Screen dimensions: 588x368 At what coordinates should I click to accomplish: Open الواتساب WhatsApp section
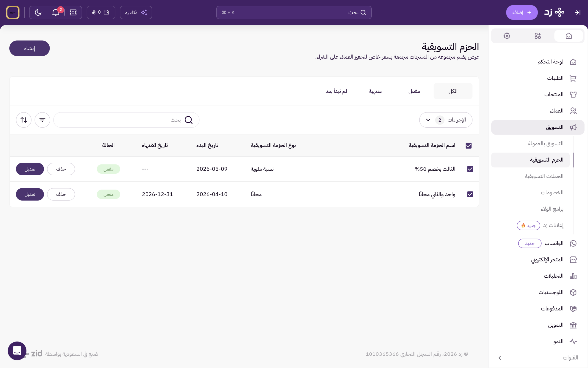538,243
